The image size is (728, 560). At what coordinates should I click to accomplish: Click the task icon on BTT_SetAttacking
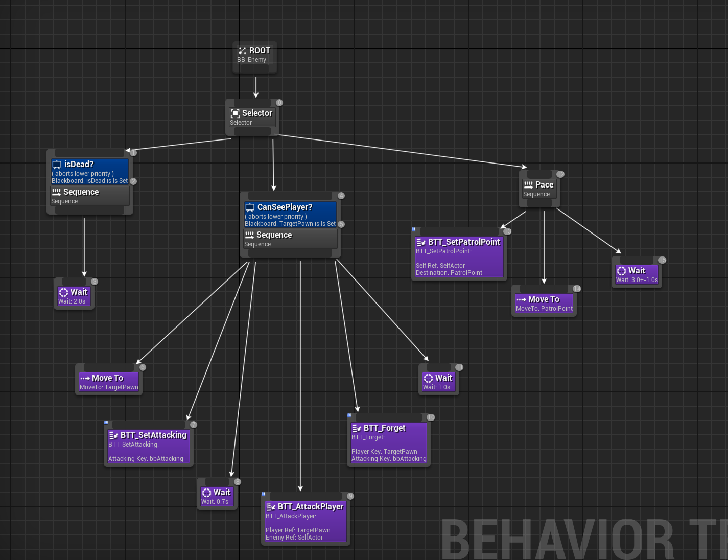(113, 435)
